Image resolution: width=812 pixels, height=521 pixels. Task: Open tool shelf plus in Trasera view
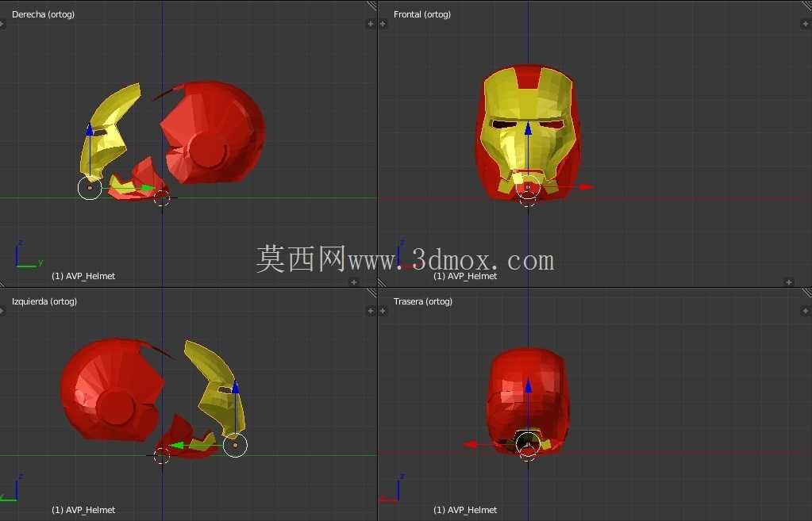[383, 310]
